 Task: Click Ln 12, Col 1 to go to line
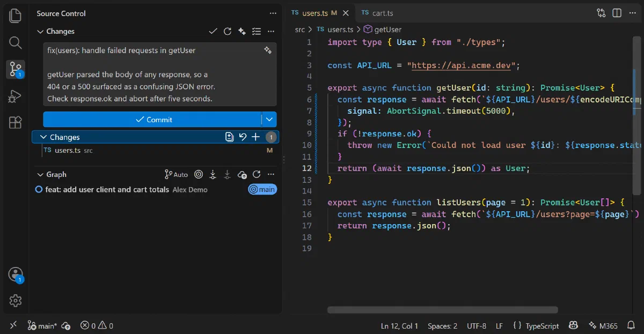tap(400, 325)
